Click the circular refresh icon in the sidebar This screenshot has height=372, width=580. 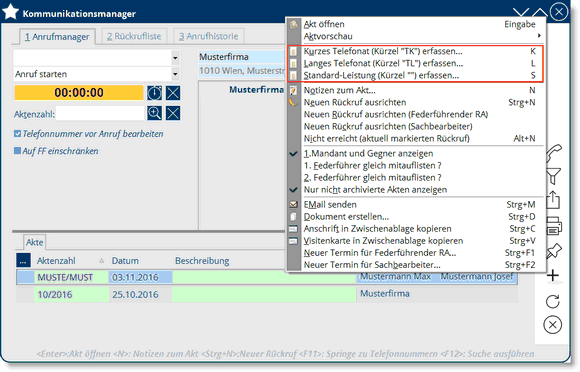(x=553, y=301)
